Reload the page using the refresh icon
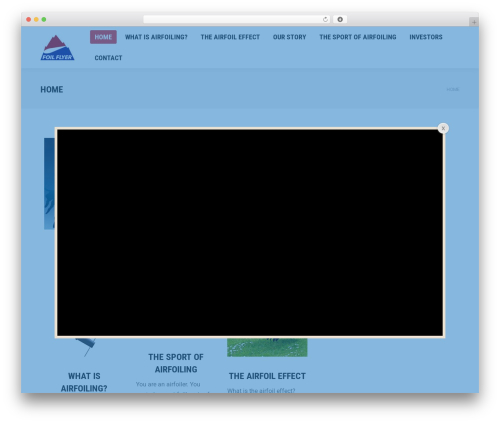The image size is (500, 423). [325, 20]
